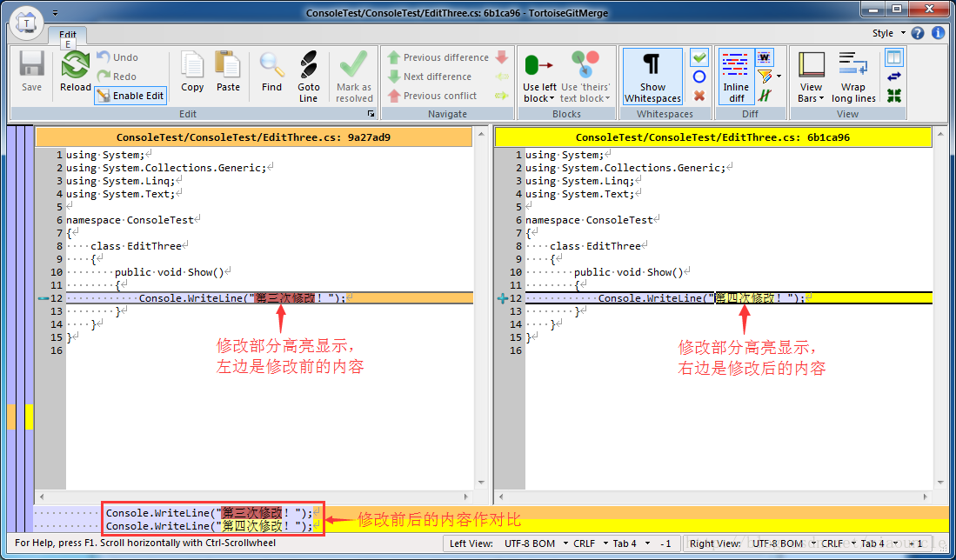Undo the last change

[117, 57]
